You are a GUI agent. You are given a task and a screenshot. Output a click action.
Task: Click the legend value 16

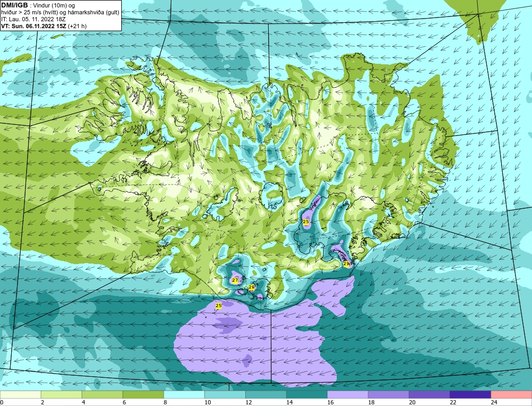click(330, 402)
